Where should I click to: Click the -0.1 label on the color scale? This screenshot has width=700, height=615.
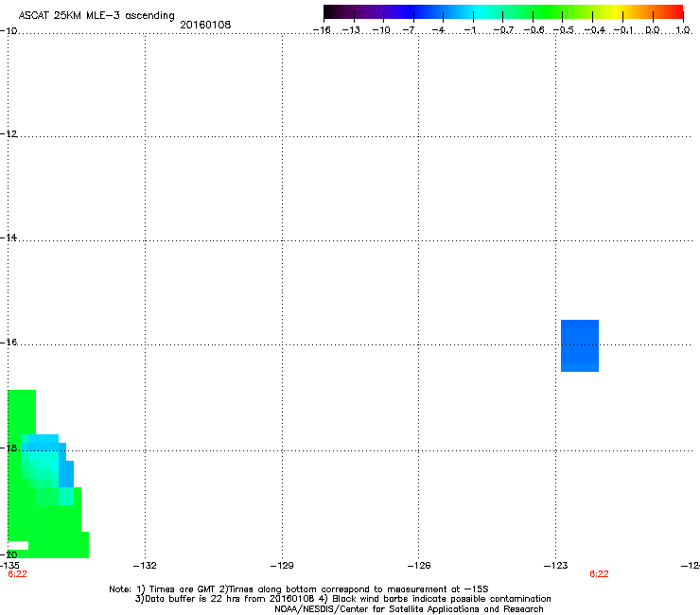[x=623, y=30]
